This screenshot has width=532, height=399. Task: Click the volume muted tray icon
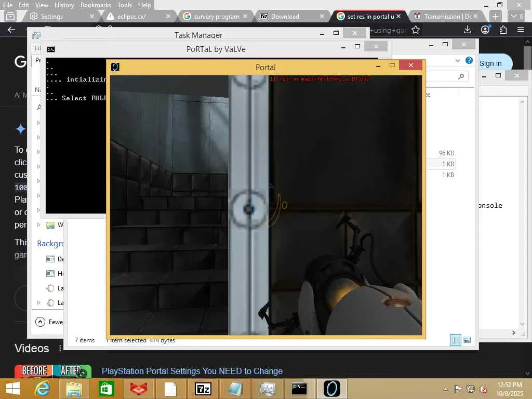point(483,389)
